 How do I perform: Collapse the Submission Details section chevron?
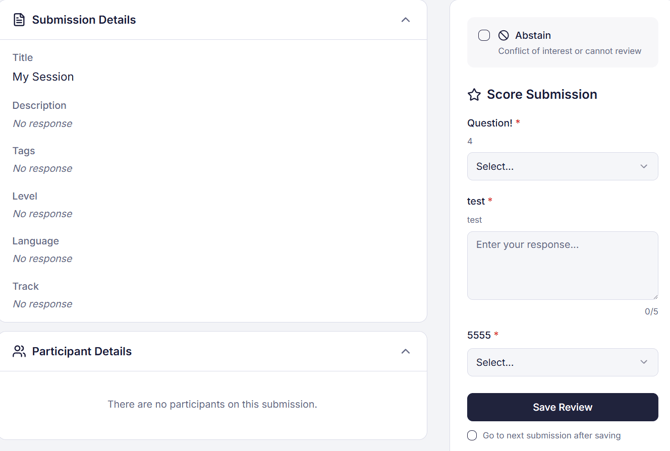405,20
